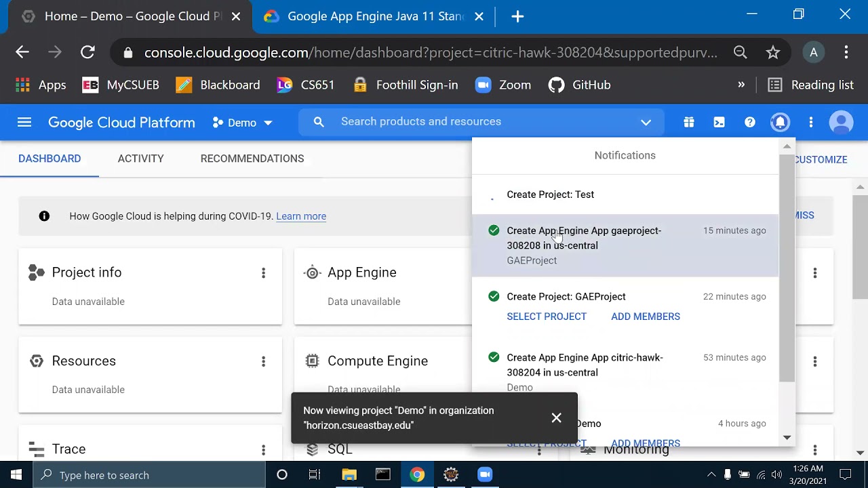This screenshot has width=868, height=488.
Task: Open Project info card options menu
Action: [x=263, y=272]
